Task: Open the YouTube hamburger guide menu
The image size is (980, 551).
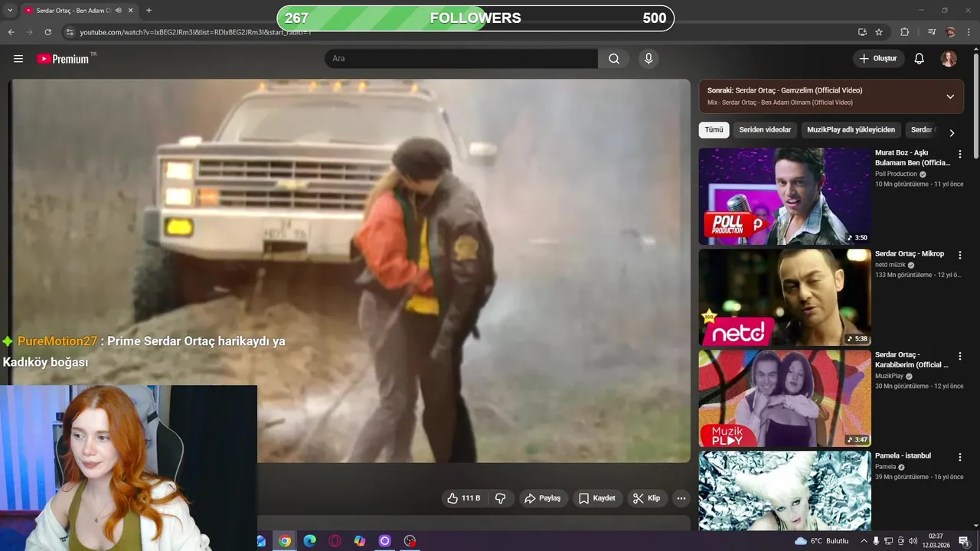Action: pyautogui.click(x=18, y=59)
